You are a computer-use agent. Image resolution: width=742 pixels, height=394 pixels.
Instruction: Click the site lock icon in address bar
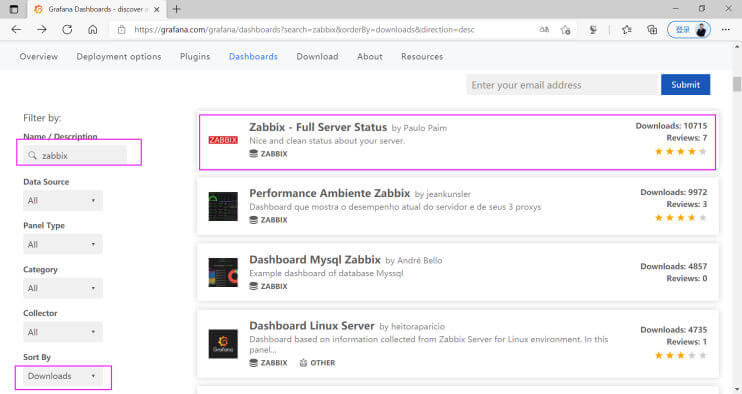122,29
